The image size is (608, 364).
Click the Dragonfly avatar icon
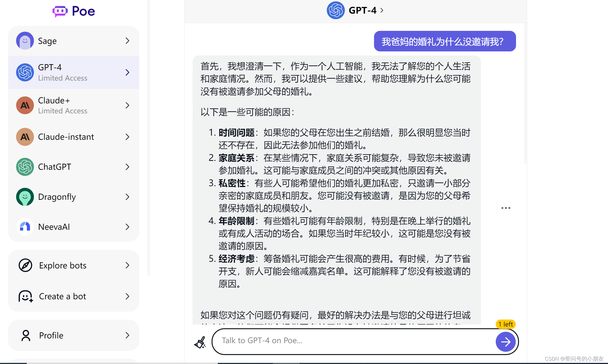[25, 197]
